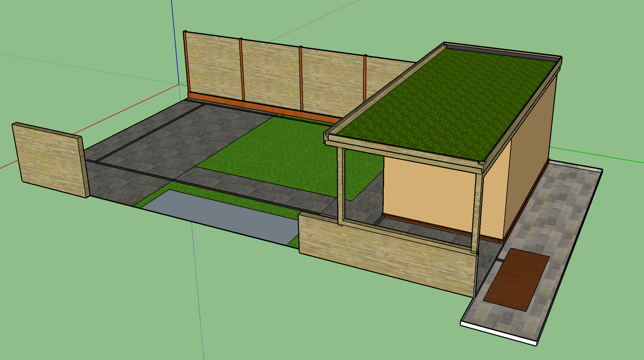Screen dimensions: 644x360
Task: Select the dark tiled patio floor
Action: [168, 141]
